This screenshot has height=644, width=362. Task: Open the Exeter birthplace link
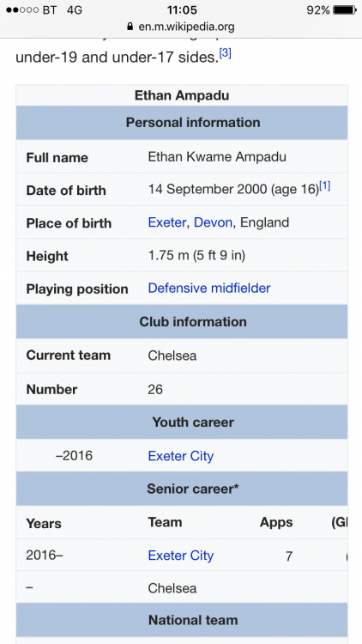(x=167, y=222)
